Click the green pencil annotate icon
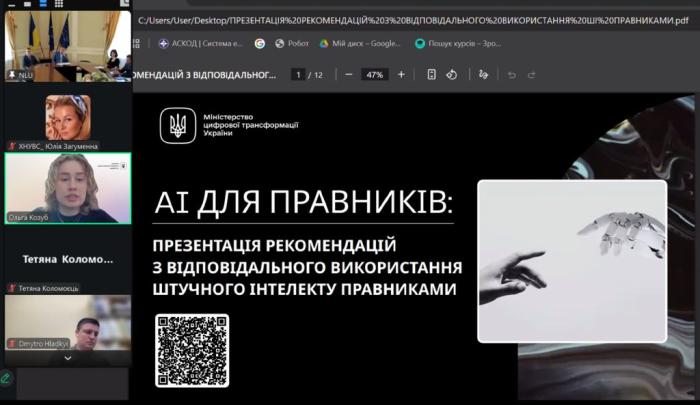This screenshot has width=700, height=405. pos(6,378)
